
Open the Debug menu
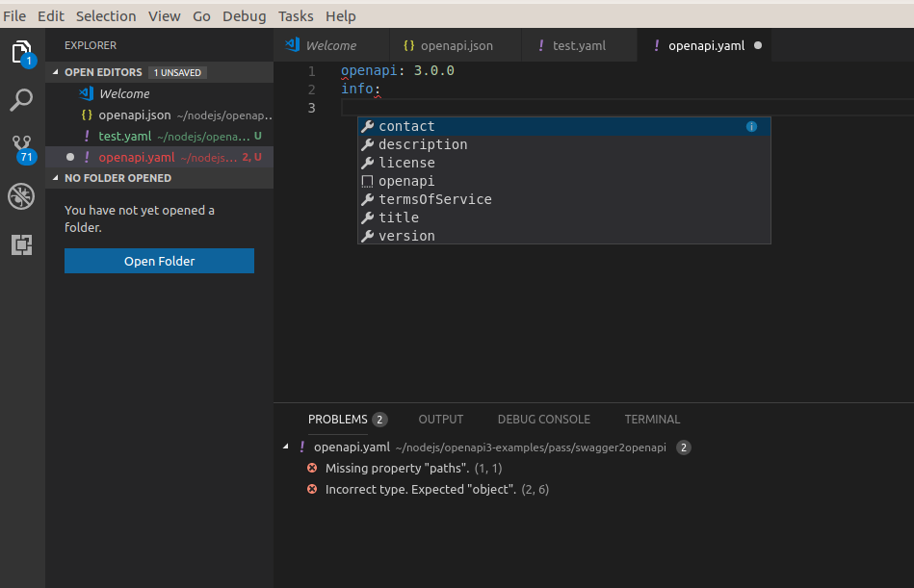[245, 16]
